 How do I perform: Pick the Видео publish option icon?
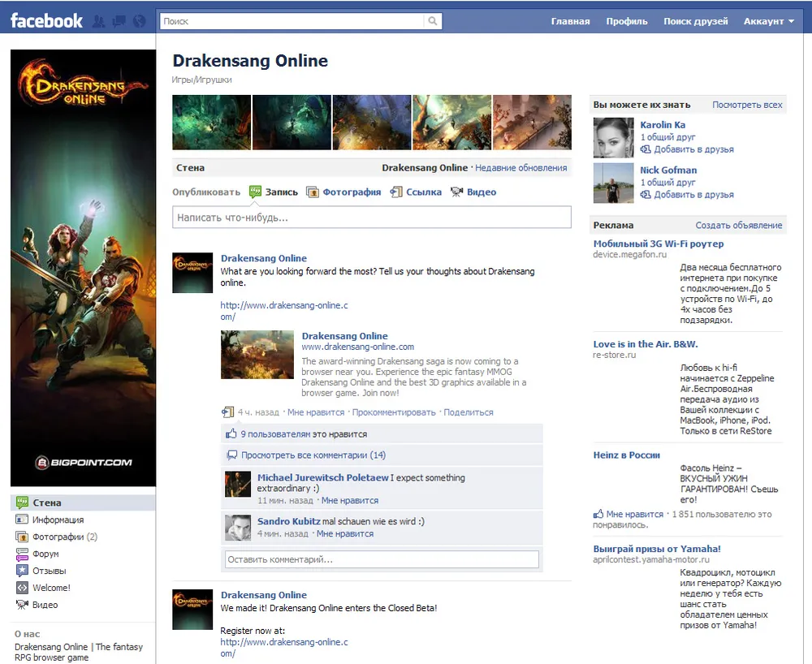point(456,192)
